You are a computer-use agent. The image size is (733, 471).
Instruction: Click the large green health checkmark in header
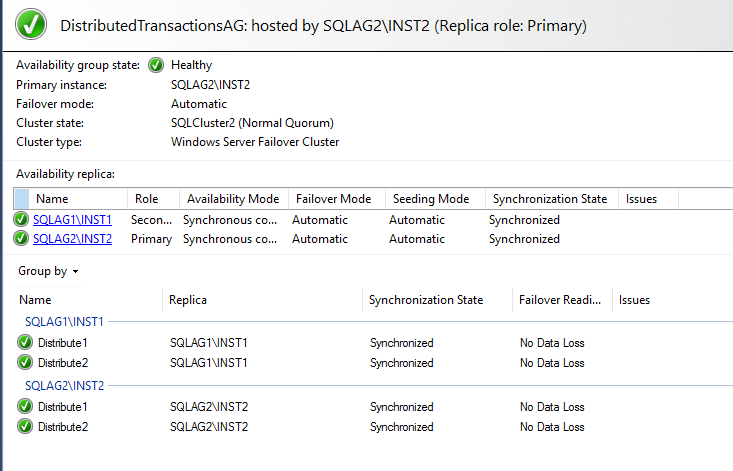pos(31,25)
